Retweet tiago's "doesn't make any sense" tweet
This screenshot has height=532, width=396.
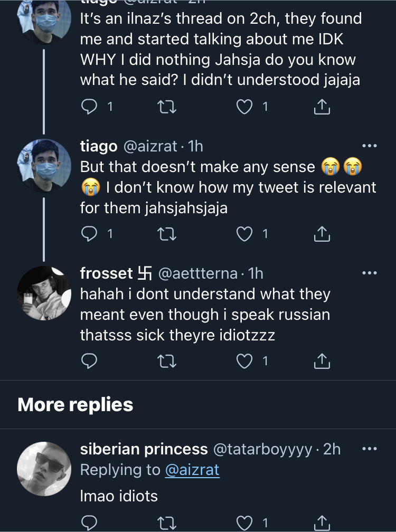[x=166, y=233]
